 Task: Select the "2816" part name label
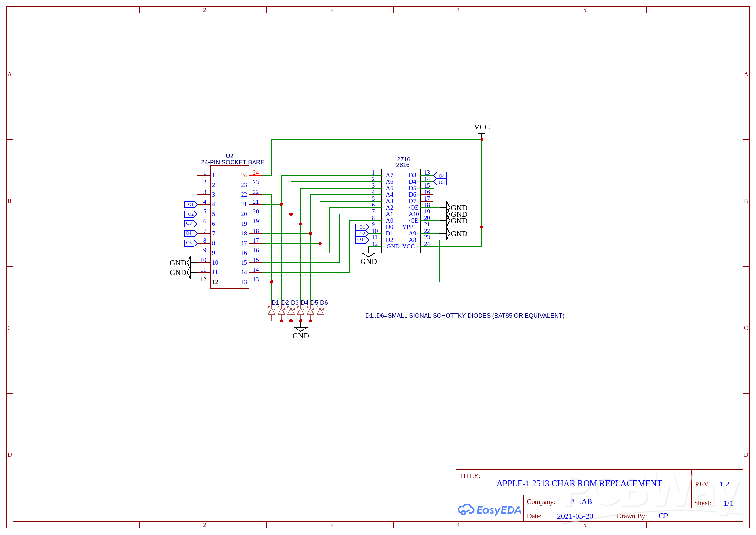click(403, 165)
